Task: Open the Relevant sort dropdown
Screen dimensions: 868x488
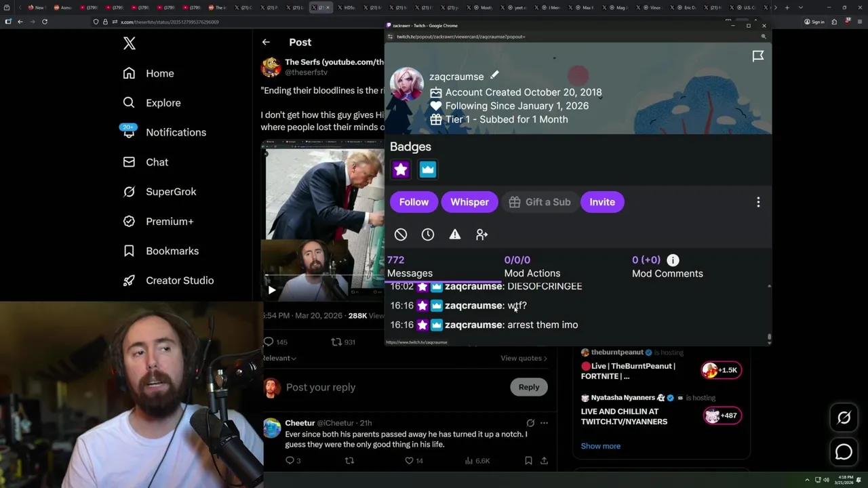Action: (x=279, y=358)
